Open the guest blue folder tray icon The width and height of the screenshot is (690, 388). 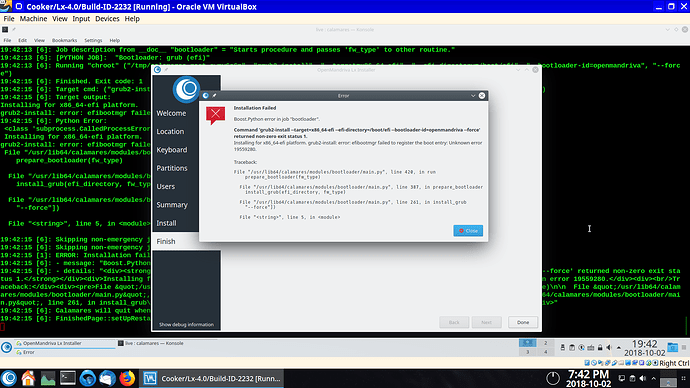(672, 348)
